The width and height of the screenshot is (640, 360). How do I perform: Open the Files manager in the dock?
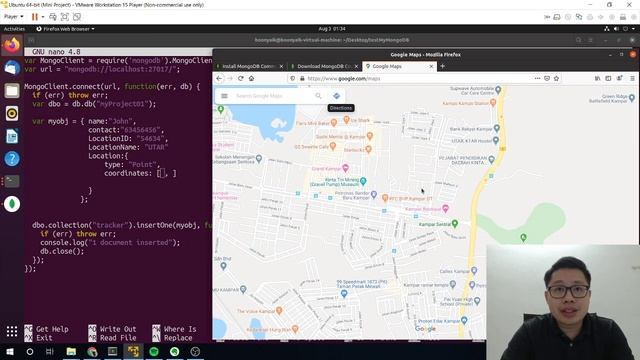point(12,91)
